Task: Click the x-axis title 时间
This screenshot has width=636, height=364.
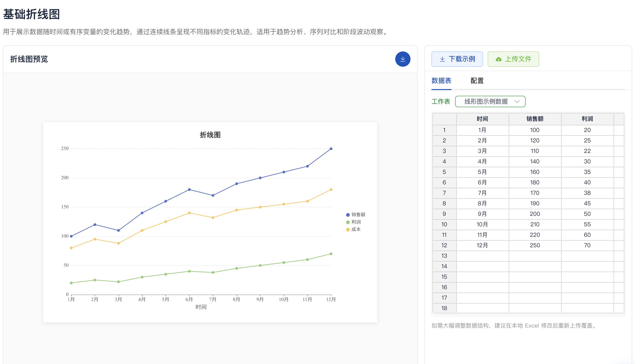Action: pos(201,307)
